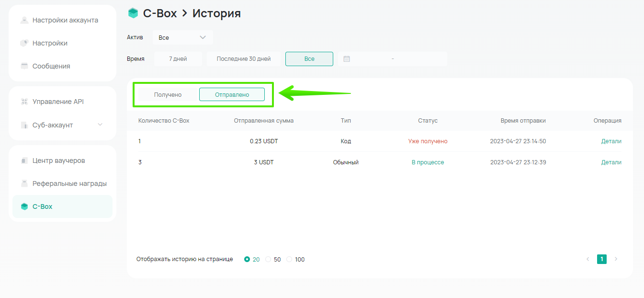Select the C-Box sidebar menu item

pos(62,206)
